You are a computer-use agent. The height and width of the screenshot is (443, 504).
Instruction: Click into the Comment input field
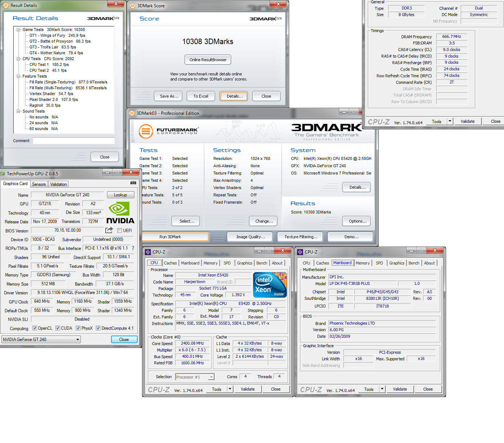coord(74,141)
